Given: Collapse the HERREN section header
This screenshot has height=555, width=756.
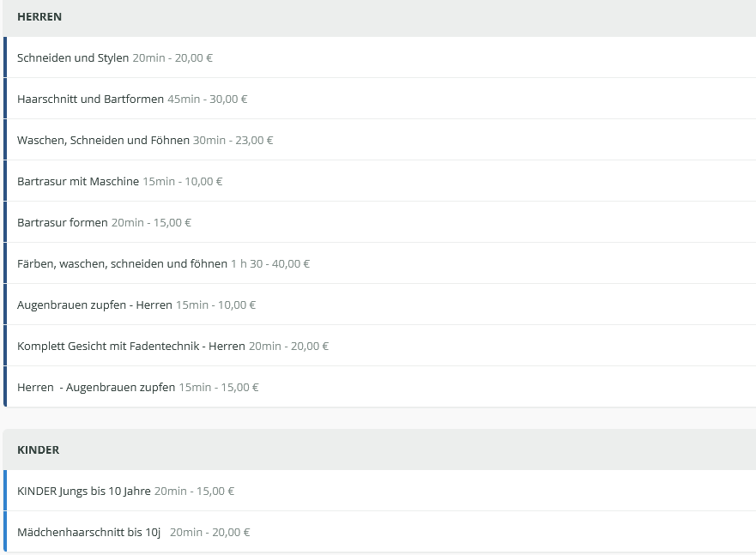Looking at the screenshot, I should point(39,17).
